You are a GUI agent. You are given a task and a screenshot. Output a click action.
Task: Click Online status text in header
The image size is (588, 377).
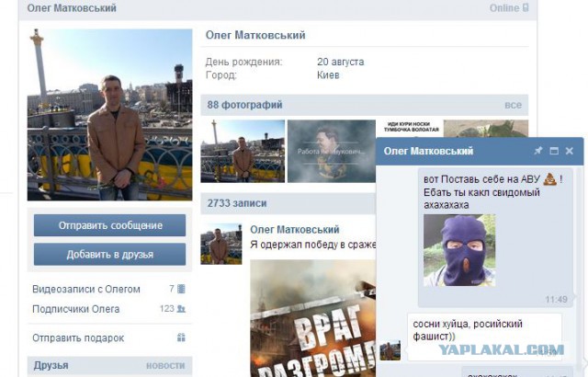point(504,8)
